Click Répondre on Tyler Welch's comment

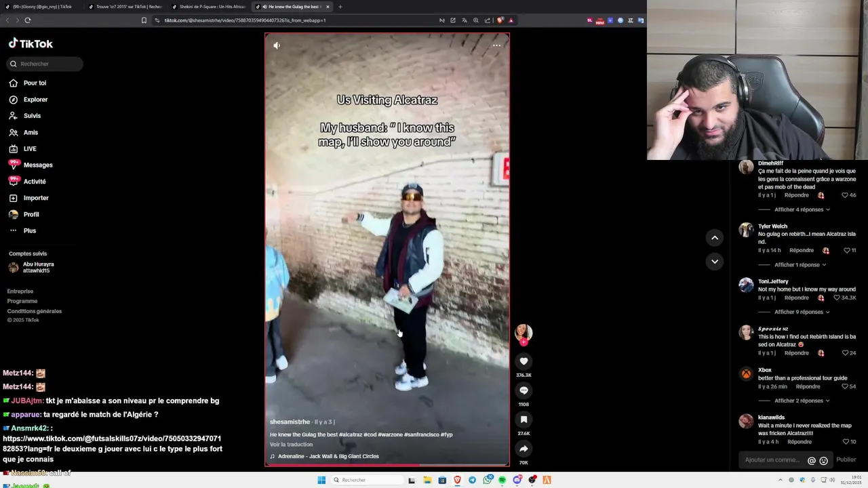tap(802, 251)
